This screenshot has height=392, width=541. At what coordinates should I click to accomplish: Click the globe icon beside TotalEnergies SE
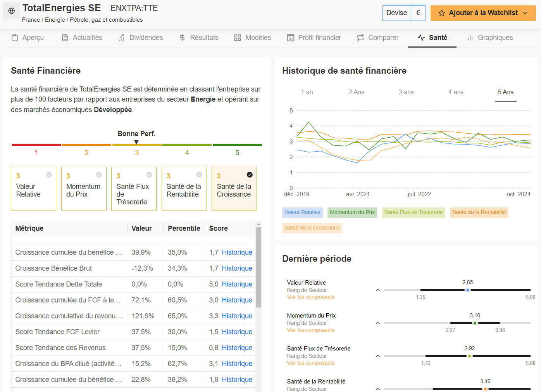[x=12, y=11]
